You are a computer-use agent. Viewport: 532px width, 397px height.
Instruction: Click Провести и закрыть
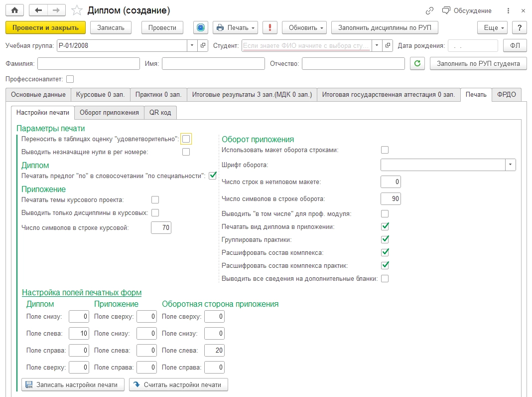45,27
